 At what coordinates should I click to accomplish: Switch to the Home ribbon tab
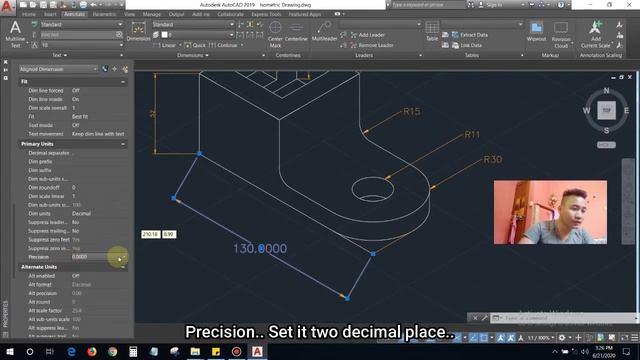(29, 14)
